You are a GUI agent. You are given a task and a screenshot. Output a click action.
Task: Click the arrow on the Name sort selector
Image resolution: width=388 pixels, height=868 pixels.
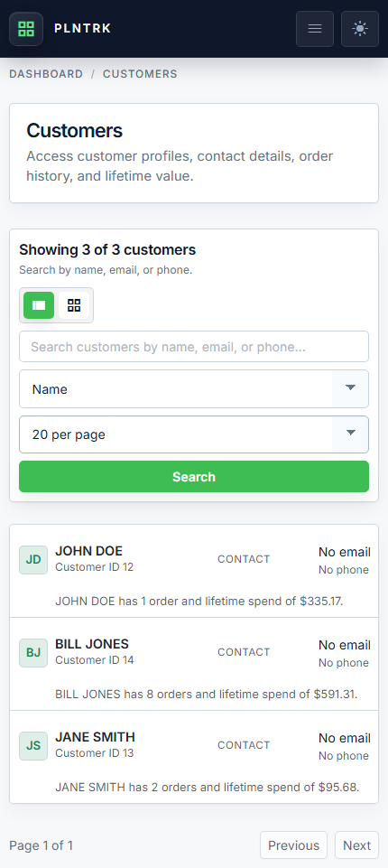pos(350,388)
